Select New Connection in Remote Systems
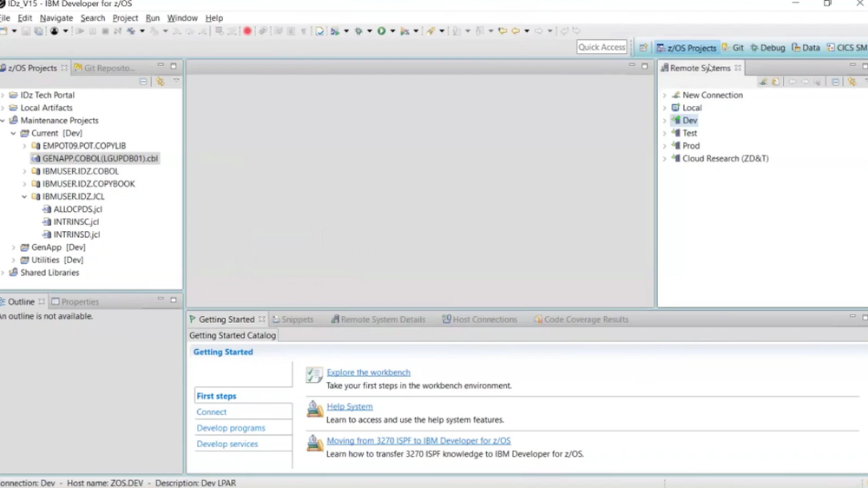Image resolution: width=868 pixels, height=488 pixels. (707, 96)
